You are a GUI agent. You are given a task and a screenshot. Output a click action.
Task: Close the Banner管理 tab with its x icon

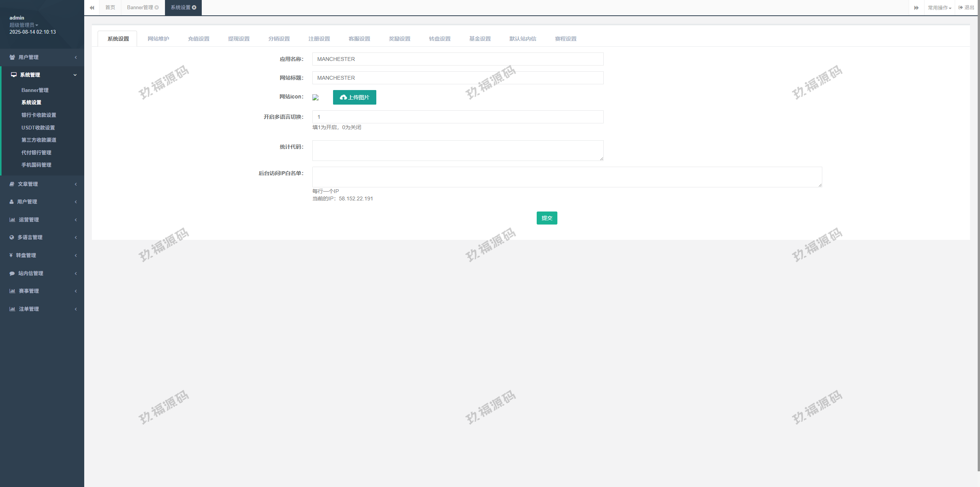pos(157,7)
